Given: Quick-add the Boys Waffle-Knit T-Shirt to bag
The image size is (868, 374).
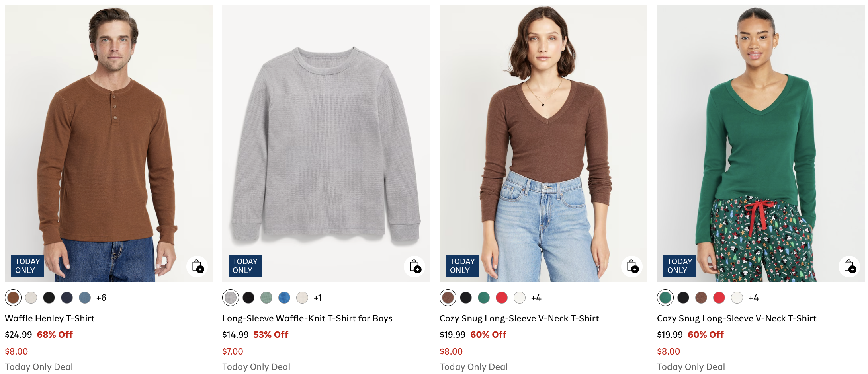Looking at the screenshot, I should click(x=414, y=266).
